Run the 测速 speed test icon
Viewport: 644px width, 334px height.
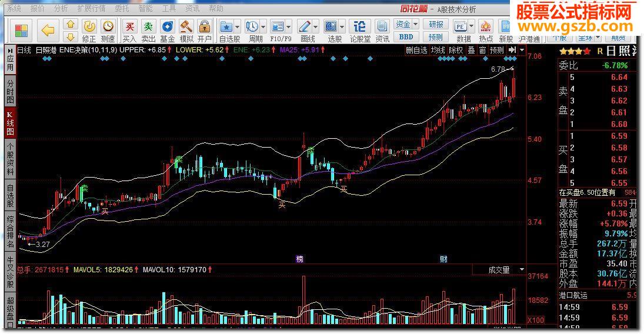108,31
